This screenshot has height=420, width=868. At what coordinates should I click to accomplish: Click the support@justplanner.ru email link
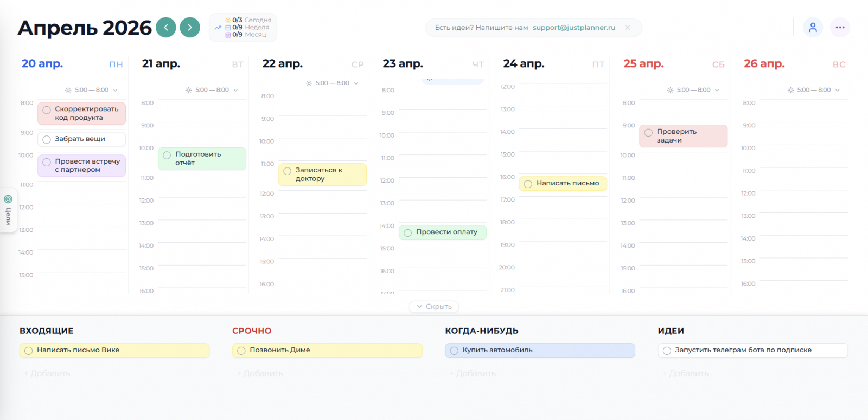point(574,28)
